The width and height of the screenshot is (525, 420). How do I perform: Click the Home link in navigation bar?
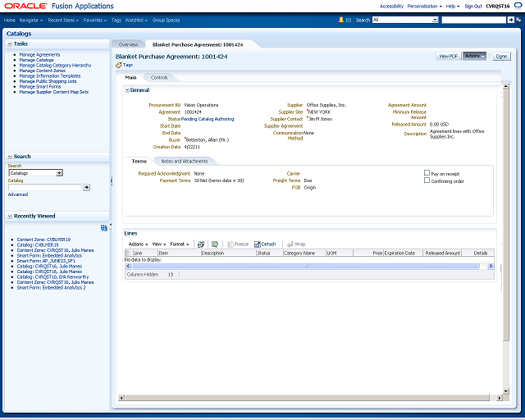click(9, 20)
